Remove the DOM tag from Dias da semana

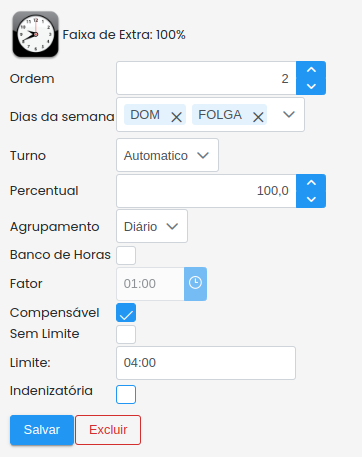(x=176, y=117)
